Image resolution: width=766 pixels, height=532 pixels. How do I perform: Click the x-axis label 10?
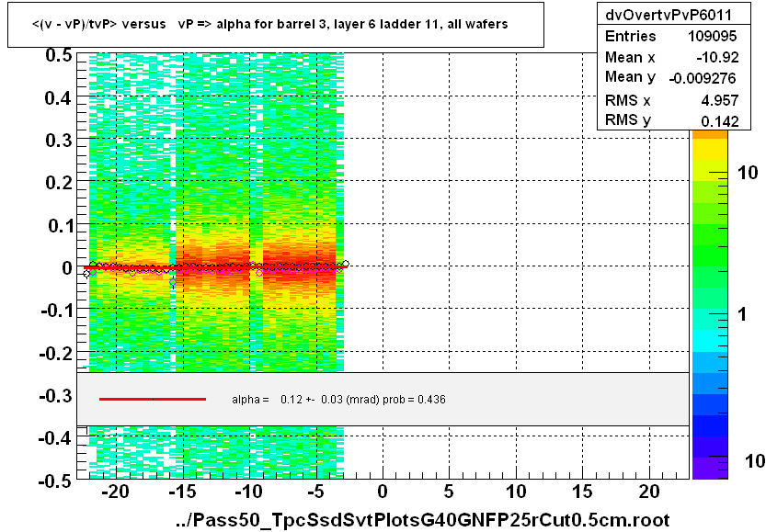coord(516,492)
